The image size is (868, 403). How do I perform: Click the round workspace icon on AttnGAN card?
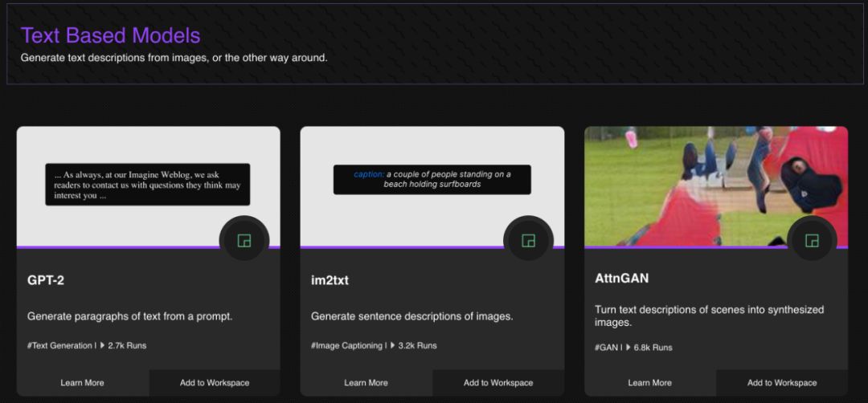(x=812, y=240)
